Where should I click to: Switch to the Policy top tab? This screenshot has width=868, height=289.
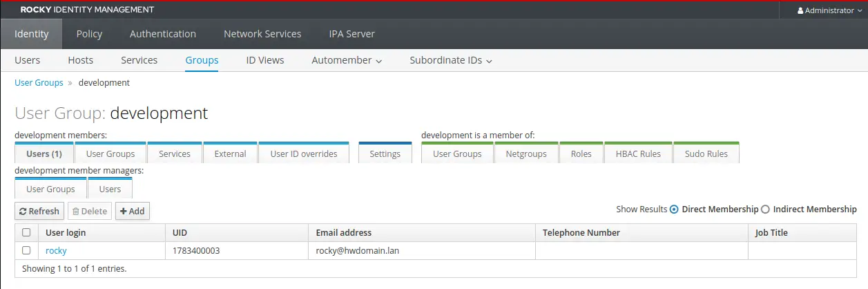89,34
